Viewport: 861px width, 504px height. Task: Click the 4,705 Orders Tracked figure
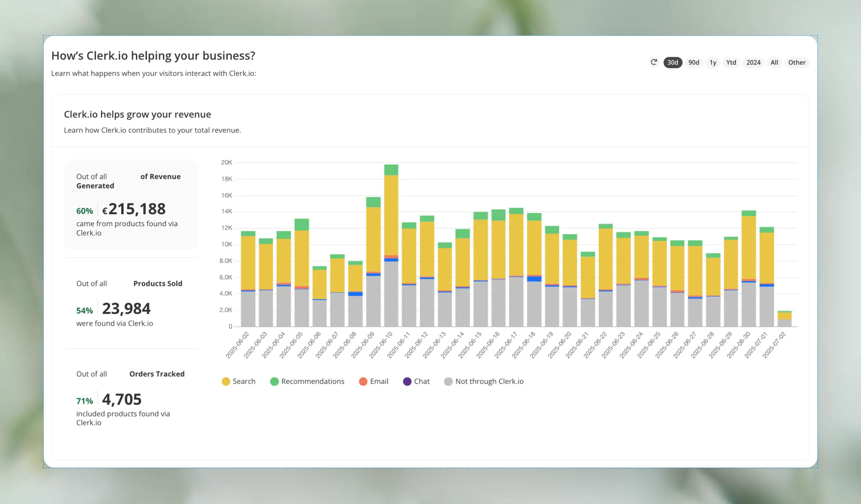tap(122, 399)
